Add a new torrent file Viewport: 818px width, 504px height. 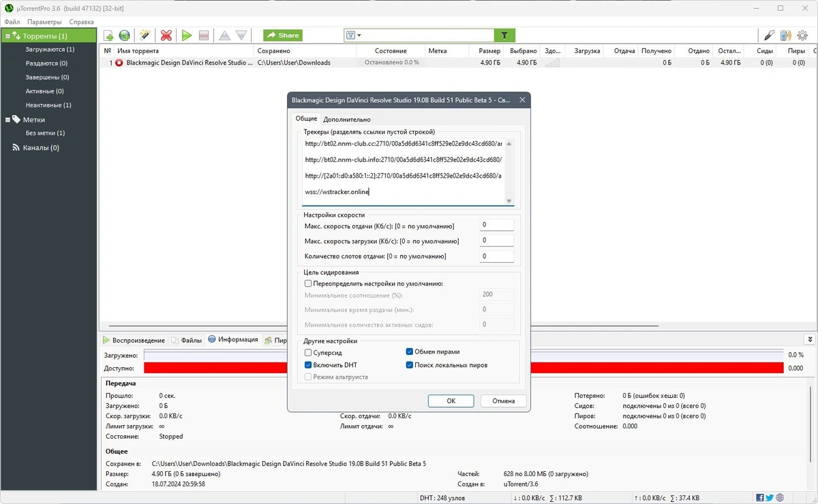(108, 35)
